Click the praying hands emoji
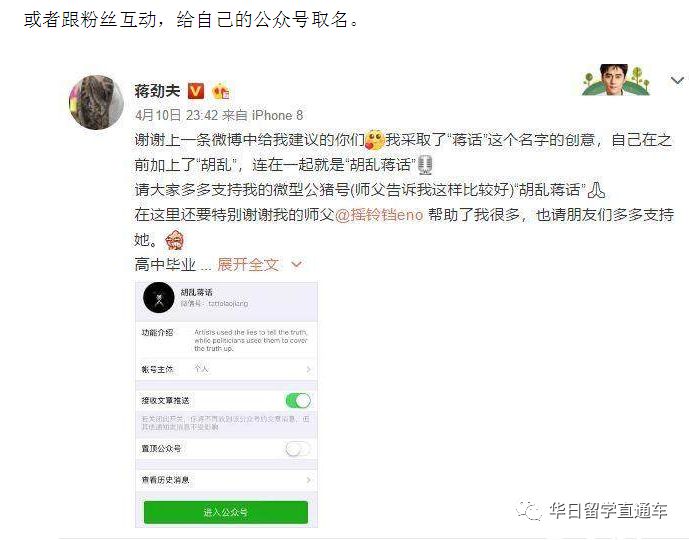The image size is (689, 540). (596, 190)
